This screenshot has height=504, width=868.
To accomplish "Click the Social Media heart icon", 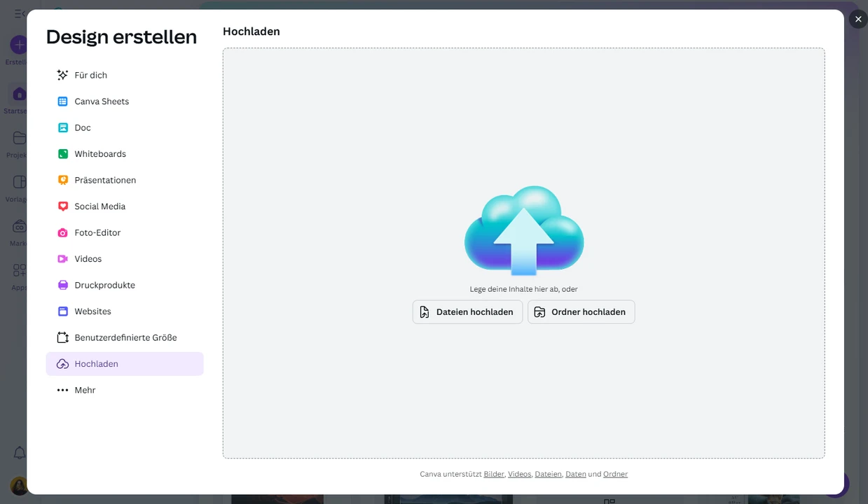I will pos(62,206).
